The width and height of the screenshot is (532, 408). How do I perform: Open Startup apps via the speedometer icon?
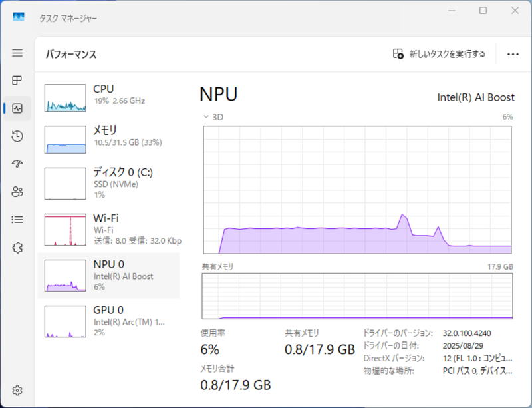(x=17, y=164)
